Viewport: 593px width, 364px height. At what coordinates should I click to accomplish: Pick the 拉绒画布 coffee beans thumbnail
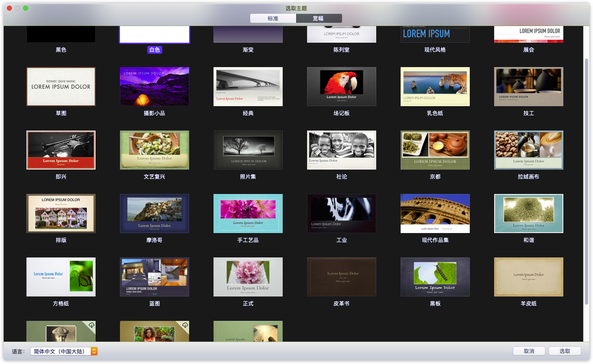(x=529, y=150)
